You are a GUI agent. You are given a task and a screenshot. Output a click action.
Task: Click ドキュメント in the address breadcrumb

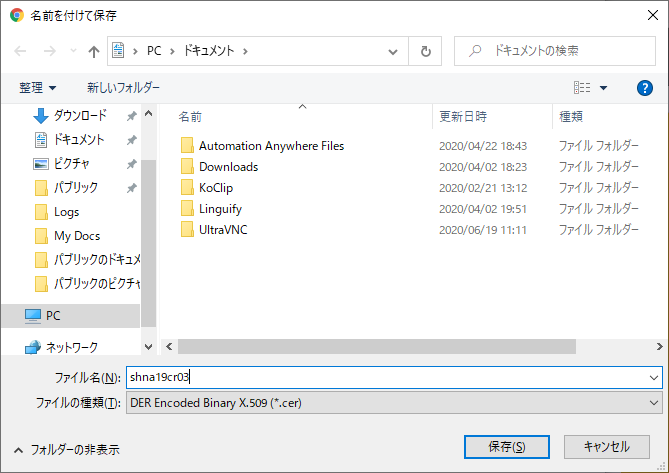click(209, 51)
